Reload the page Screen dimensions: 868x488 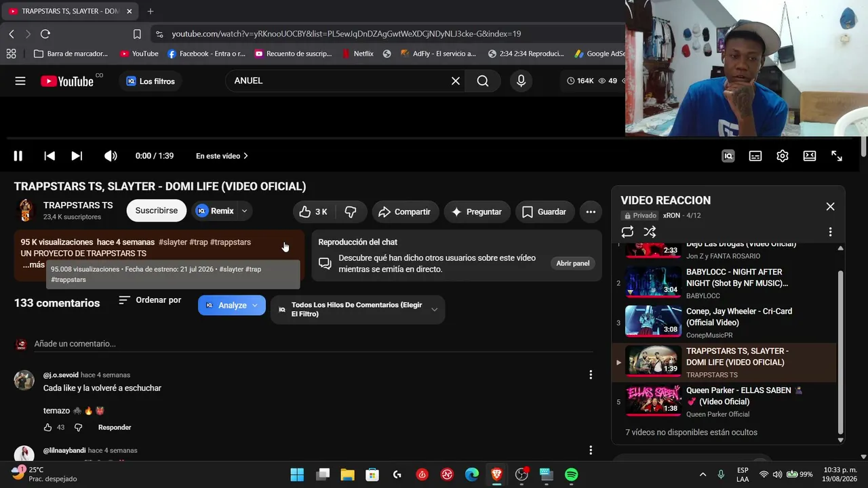[45, 34]
